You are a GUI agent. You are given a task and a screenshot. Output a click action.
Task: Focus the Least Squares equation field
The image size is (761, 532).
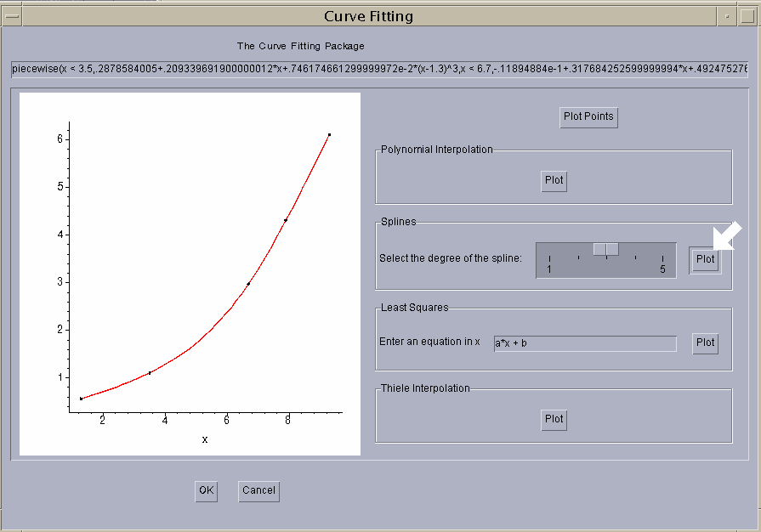(x=585, y=343)
